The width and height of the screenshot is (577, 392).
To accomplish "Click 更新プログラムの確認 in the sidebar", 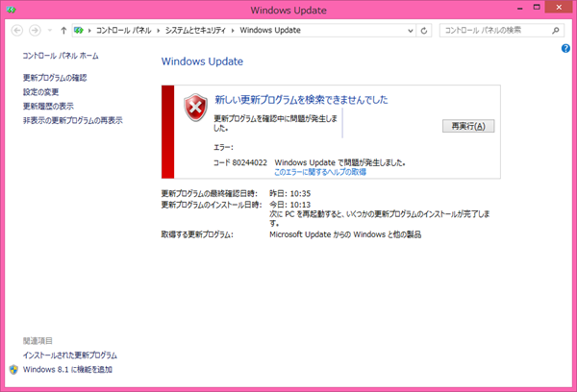I will tap(55, 78).
